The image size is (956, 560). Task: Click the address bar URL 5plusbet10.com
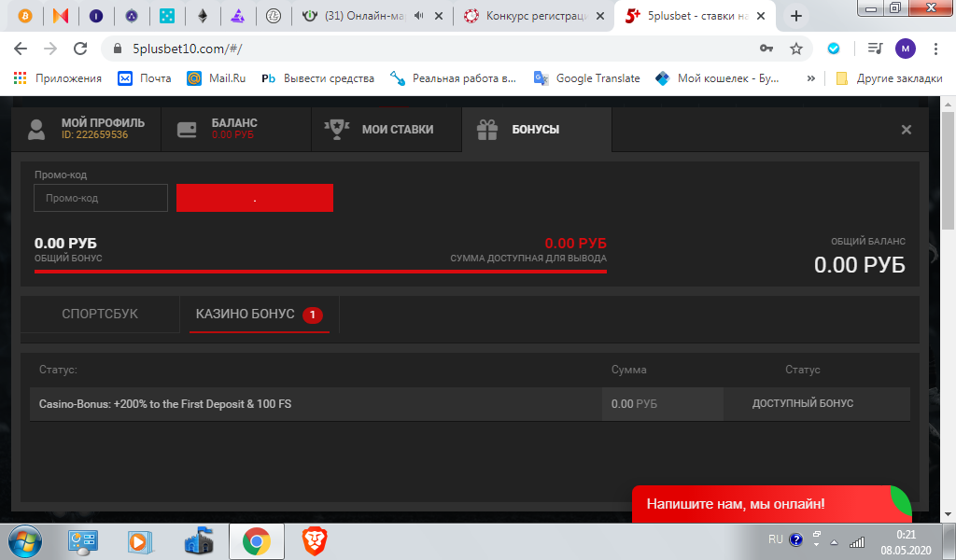point(188,49)
